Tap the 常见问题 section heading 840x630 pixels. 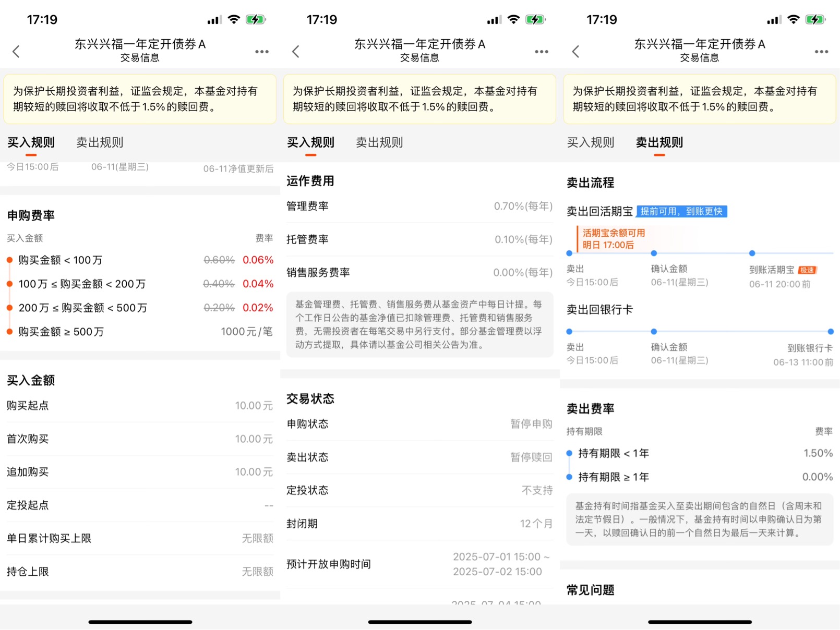[x=591, y=590]
